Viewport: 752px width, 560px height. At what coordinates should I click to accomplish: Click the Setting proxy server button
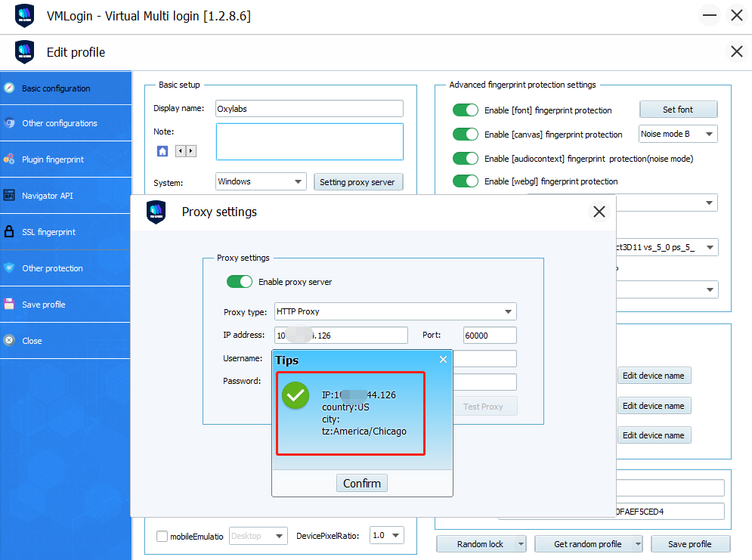point(357,182)
